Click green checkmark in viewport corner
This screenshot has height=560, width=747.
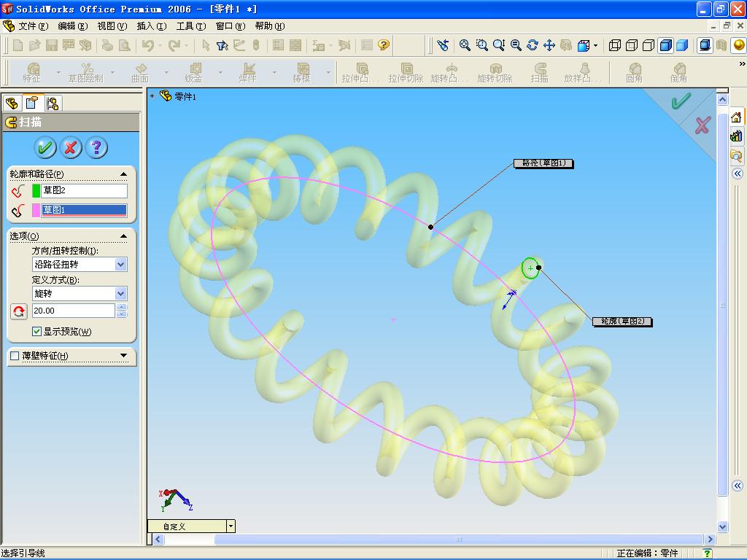681,101
